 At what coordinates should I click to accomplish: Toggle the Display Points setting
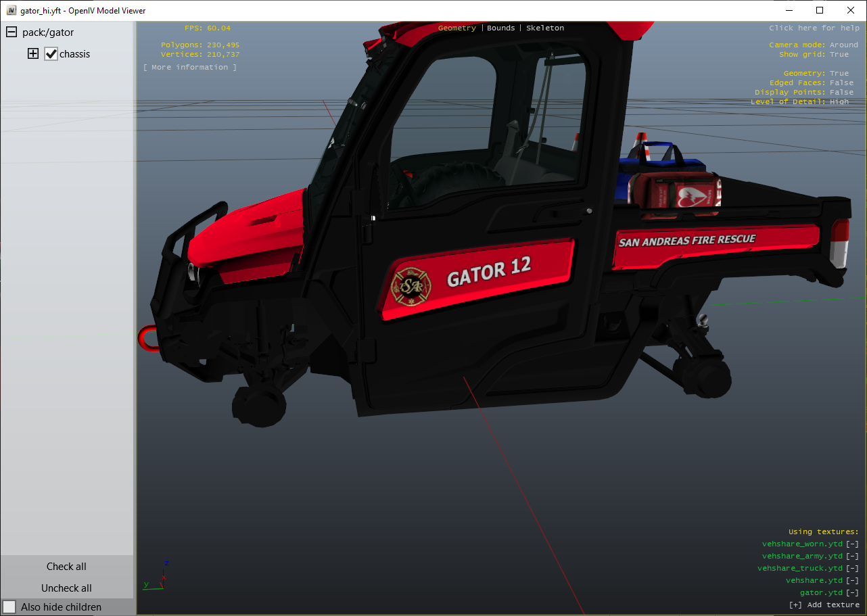point(841,92)
